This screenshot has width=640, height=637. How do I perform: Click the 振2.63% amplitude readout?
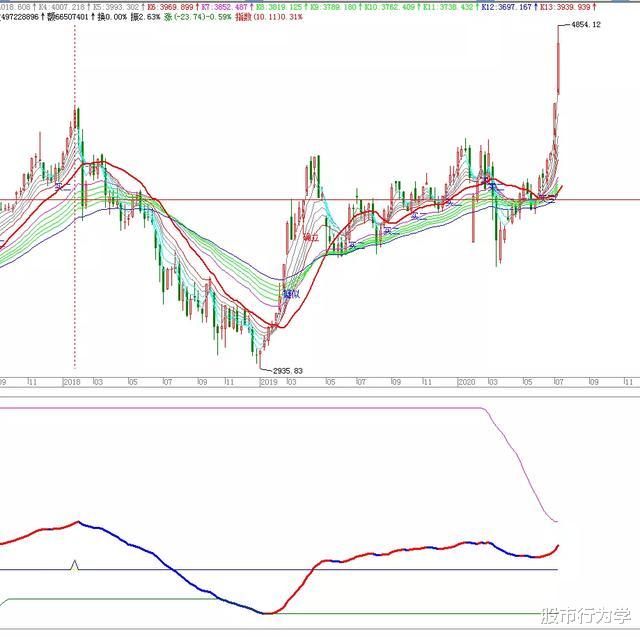145,17
